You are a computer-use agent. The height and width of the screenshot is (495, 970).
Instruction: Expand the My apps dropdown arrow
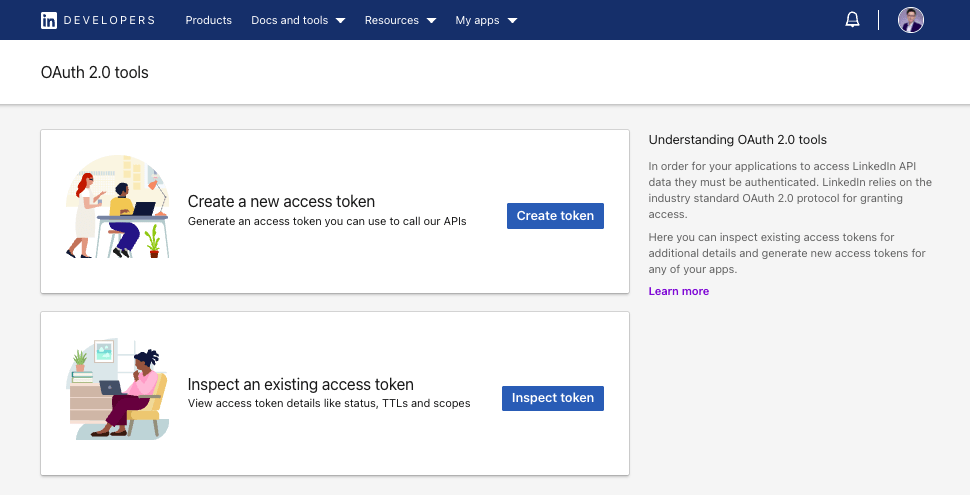[x=512, y=20]
